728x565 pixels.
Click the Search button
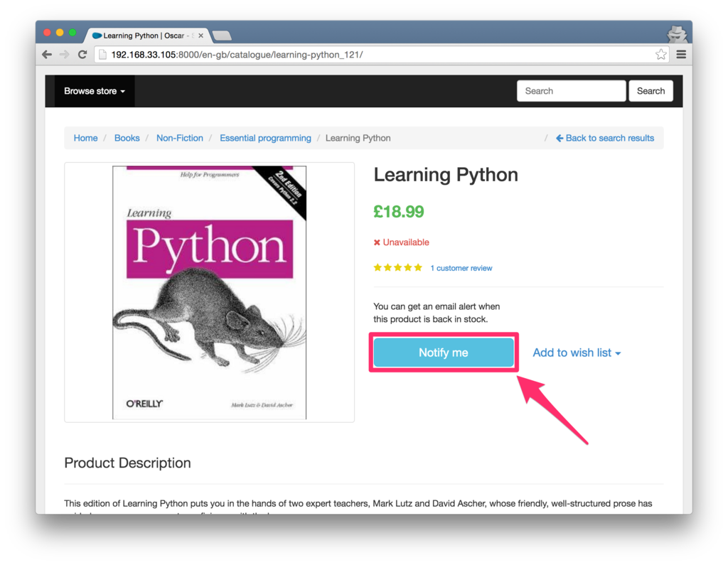coord(651,91)
